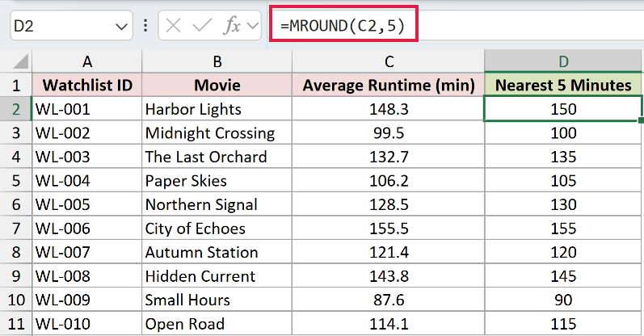Screen dimensions: 644x336
Task: Select rounded value cell 150
Action: pyautogui.click(x=563, y=109)
